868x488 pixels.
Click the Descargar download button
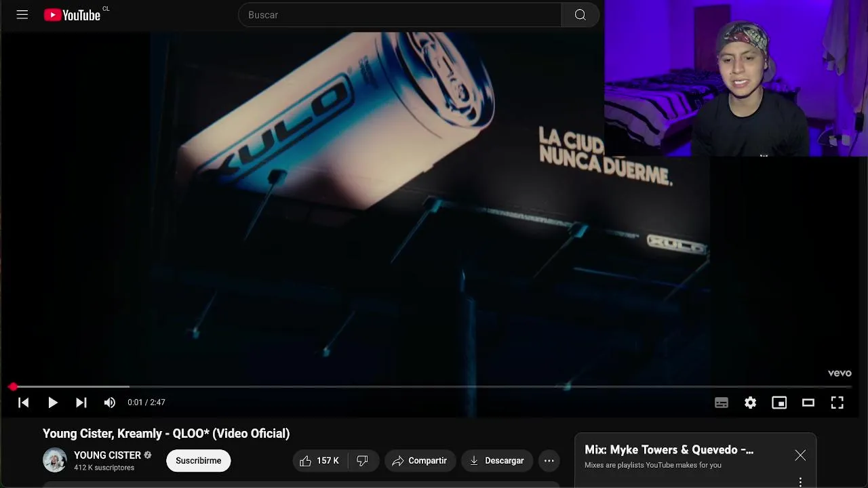497,461
